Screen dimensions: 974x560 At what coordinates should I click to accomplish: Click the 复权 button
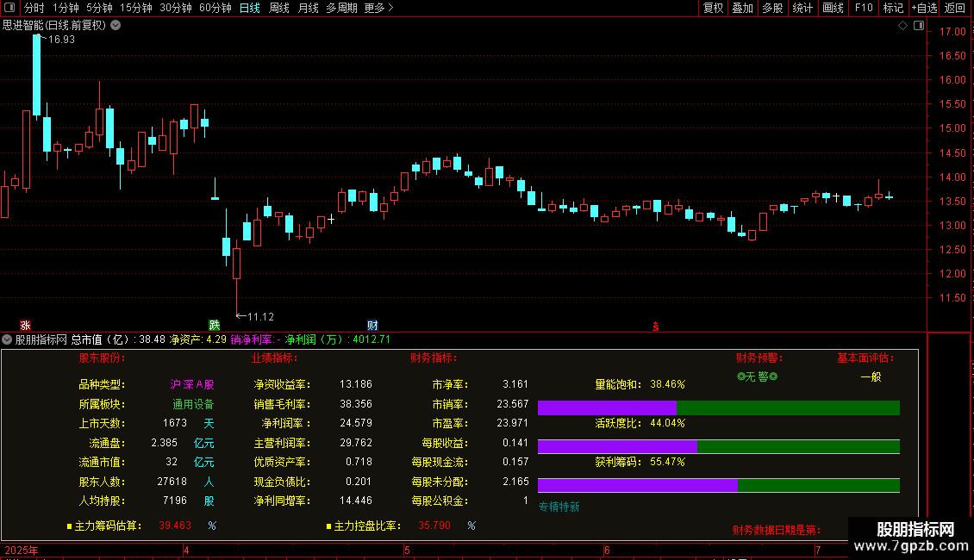pyautogui.click(x=713, y=8)
